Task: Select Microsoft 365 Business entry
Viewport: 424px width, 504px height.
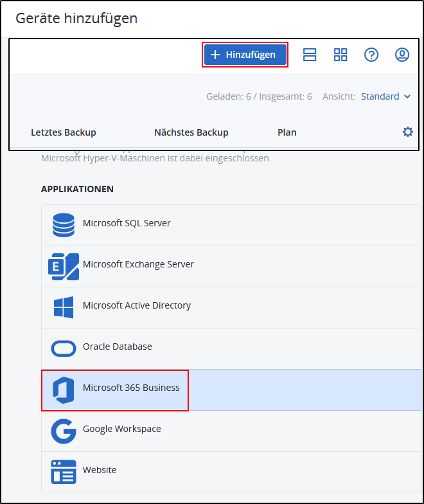Action: (231, 390)
